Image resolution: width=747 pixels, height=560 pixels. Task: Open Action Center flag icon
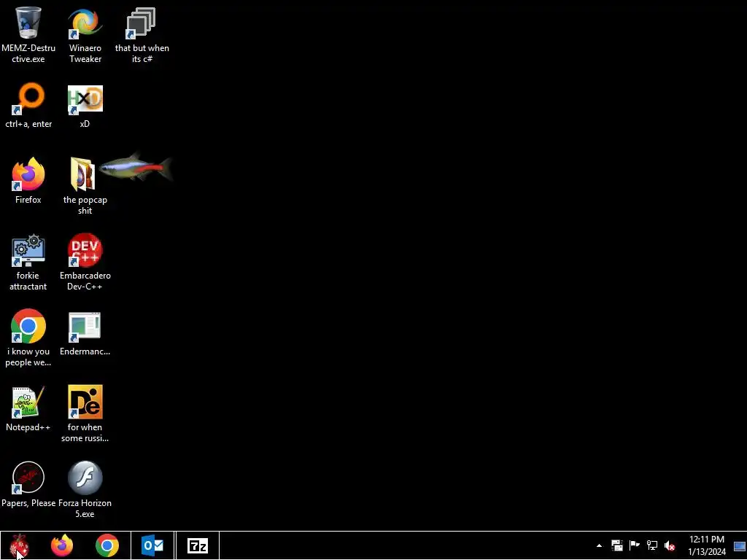pos(635,545)
